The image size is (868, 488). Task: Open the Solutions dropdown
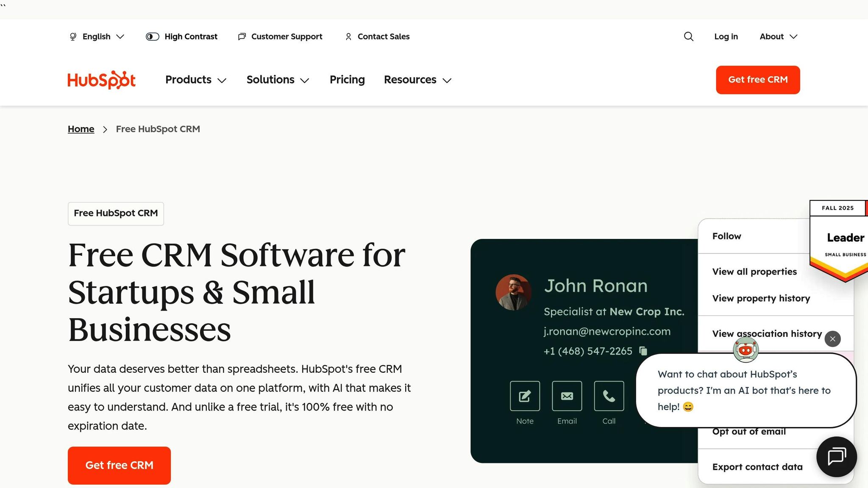[x=277, y=80]
